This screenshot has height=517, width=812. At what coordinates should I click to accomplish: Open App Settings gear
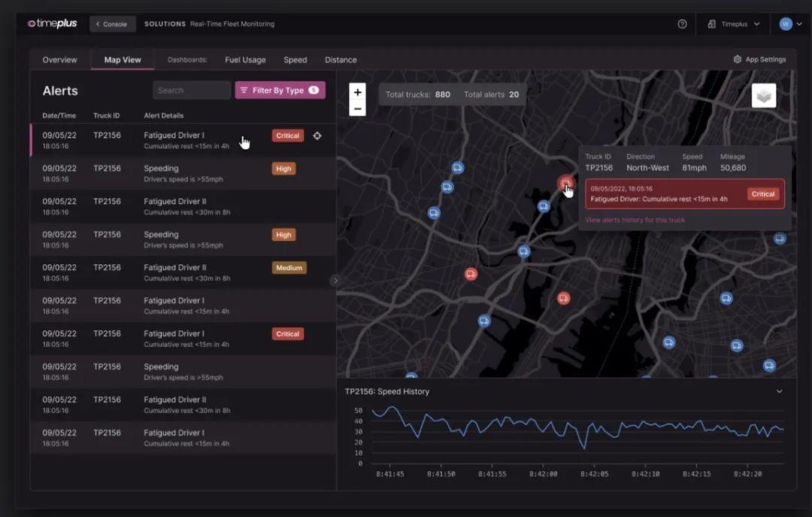[x=759, y=59]
